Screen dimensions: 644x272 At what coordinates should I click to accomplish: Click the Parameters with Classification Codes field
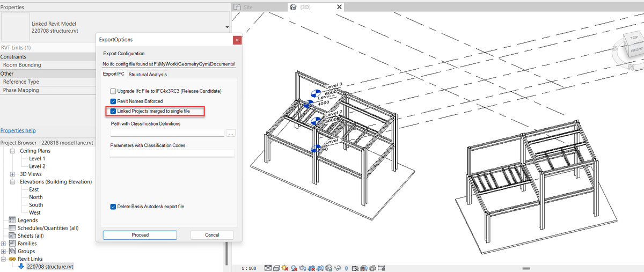[x=172, y=153]
